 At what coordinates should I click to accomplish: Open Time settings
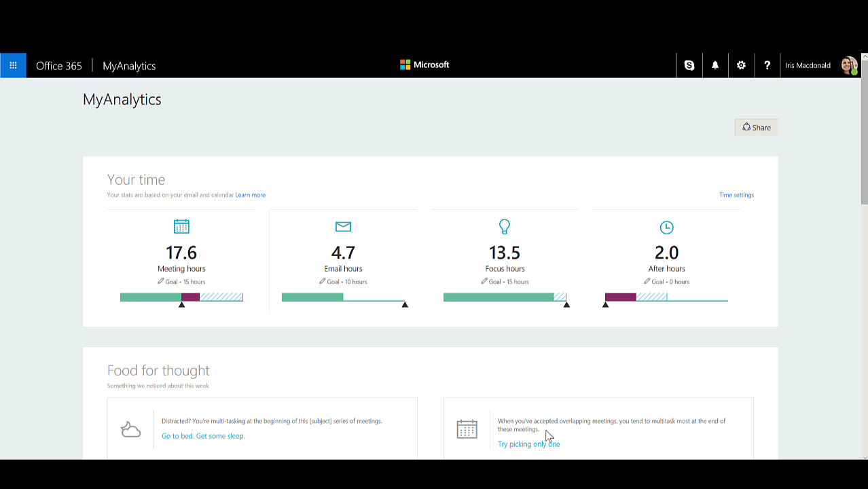[736, 195]
